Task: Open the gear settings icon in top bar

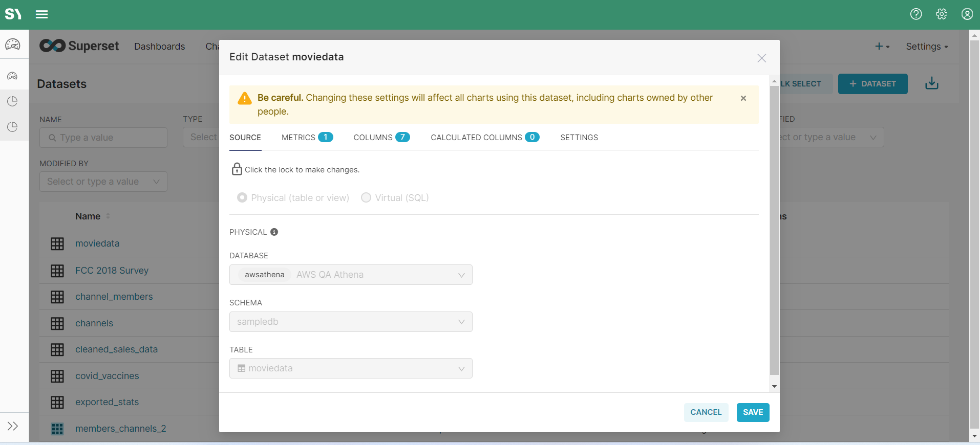Action: [942, 14]
